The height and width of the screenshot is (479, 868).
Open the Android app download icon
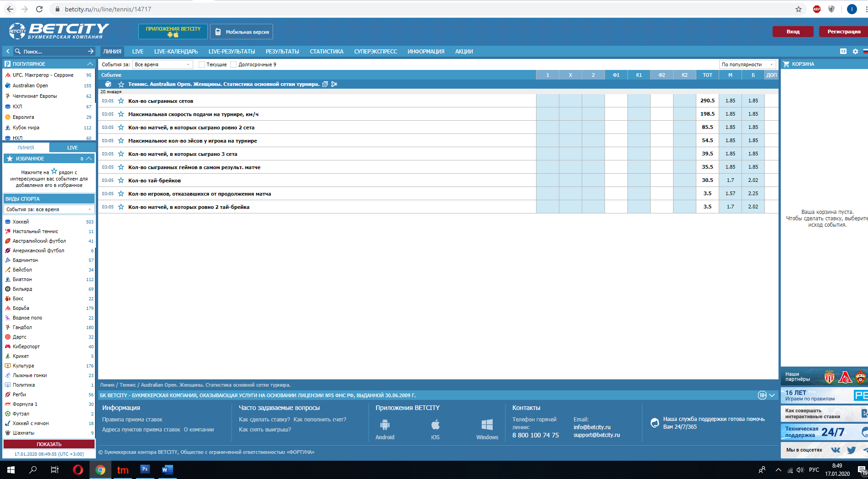(385, 426)
